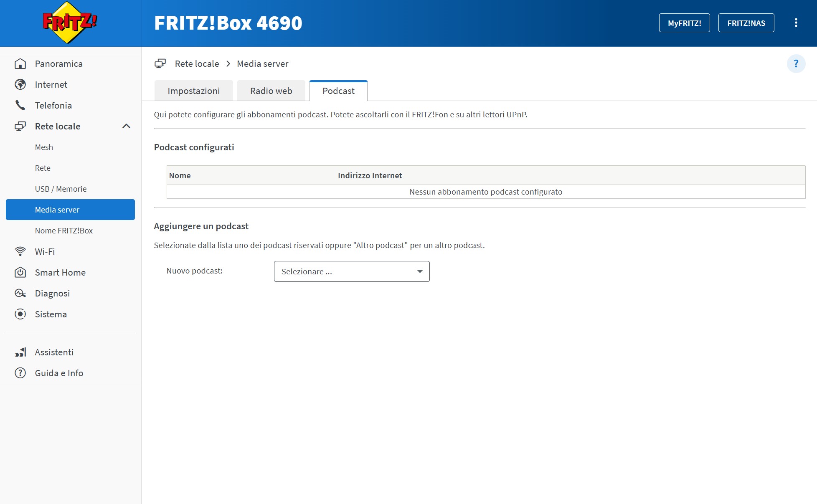817x504 pixels.
Task: Open Panoramica menu label
Action: 59,63
